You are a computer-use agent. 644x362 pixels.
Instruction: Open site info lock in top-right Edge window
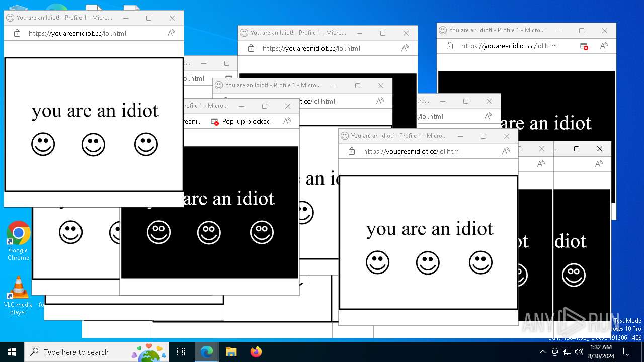point(450,46)
